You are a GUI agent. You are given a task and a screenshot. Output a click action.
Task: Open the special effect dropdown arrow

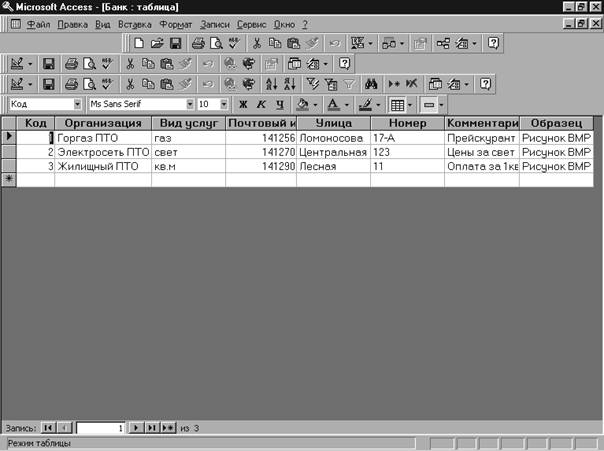441,105
